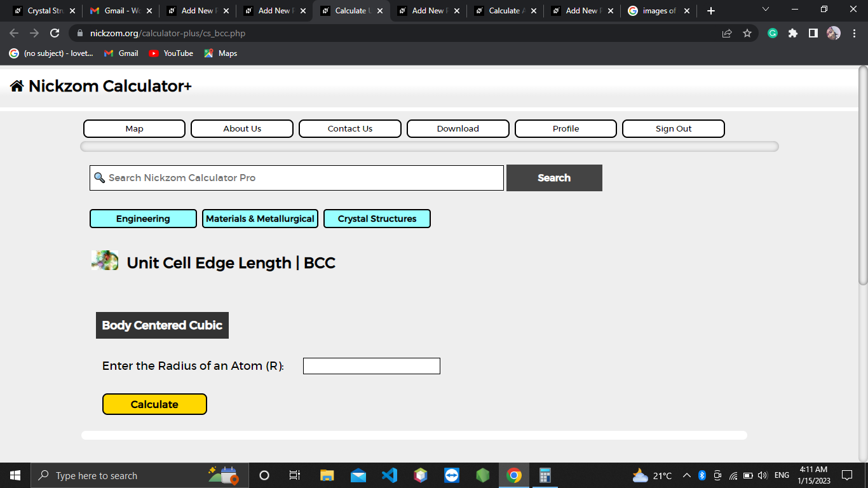
Task: Click the Nickzom Calculator+ site title
Action: point(110,86)
